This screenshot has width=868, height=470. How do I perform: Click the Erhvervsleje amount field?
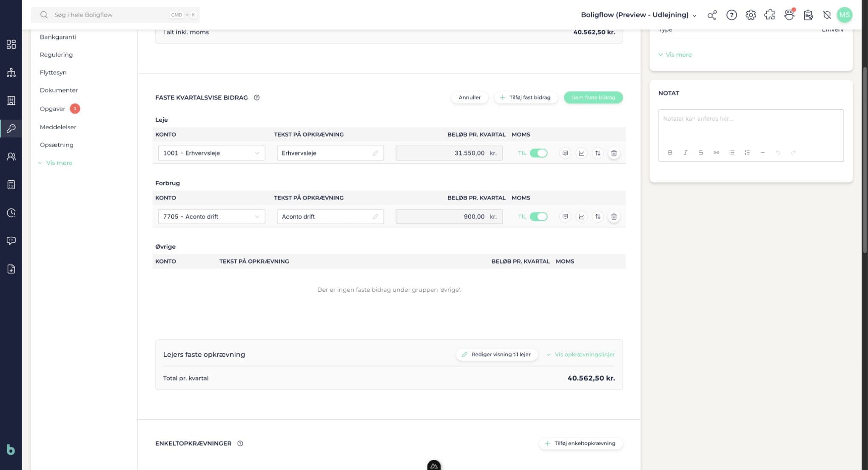click(x=449, y=153)
